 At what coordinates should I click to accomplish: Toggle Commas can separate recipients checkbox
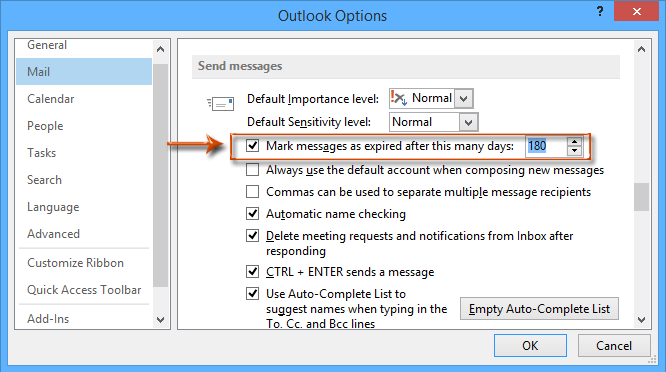tap(252, 192)
